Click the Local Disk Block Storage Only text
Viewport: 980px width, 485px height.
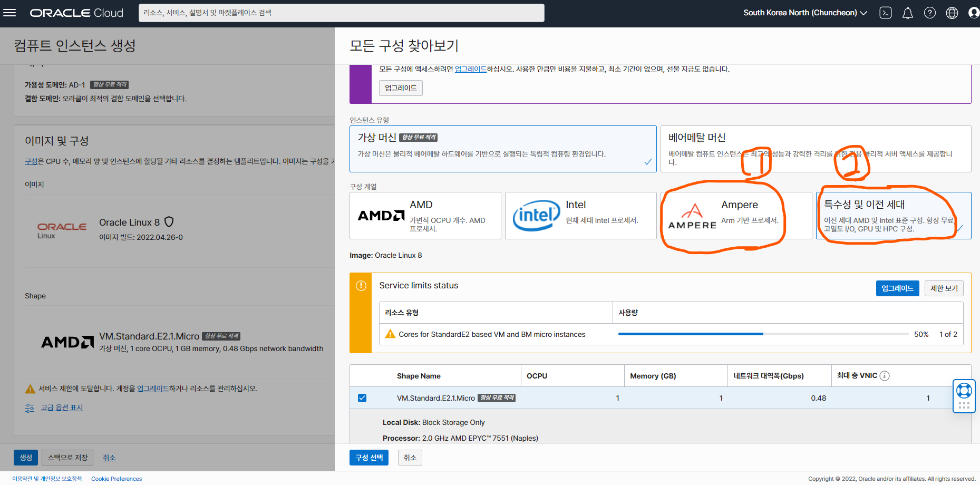click(x=434, y=422)
